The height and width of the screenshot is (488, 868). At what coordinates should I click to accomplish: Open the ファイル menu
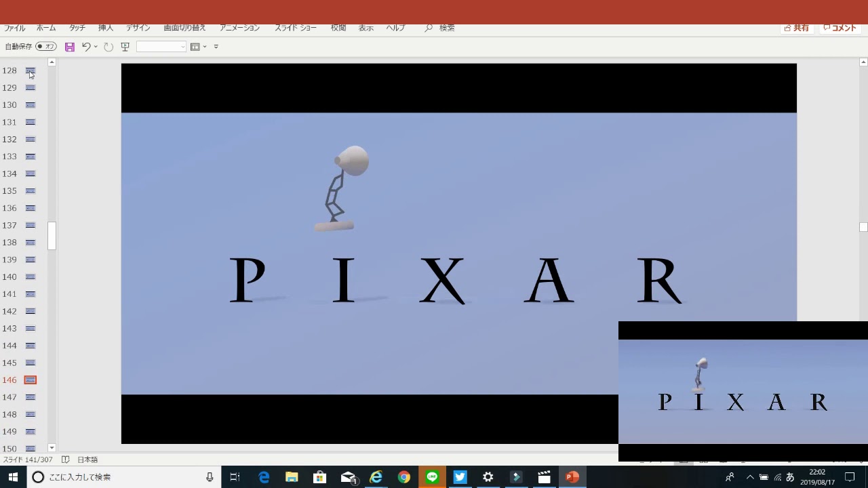point(14,28)
